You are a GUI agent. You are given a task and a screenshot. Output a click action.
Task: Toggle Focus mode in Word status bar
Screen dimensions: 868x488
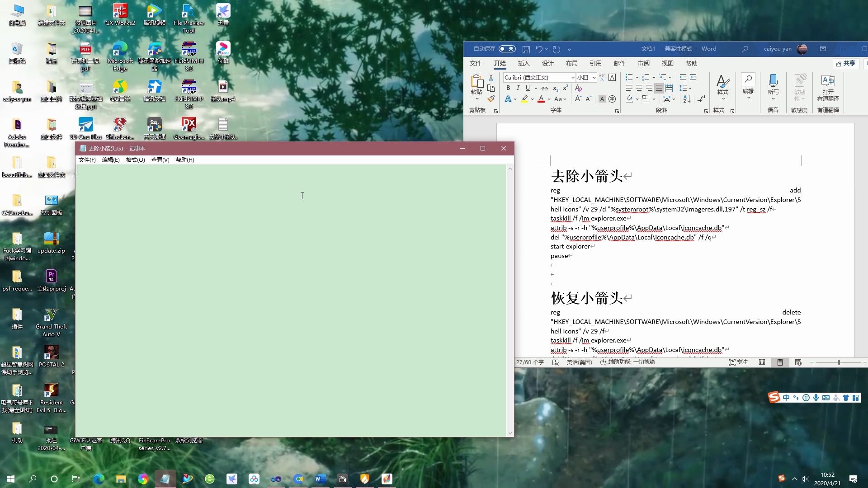(739, 362)
